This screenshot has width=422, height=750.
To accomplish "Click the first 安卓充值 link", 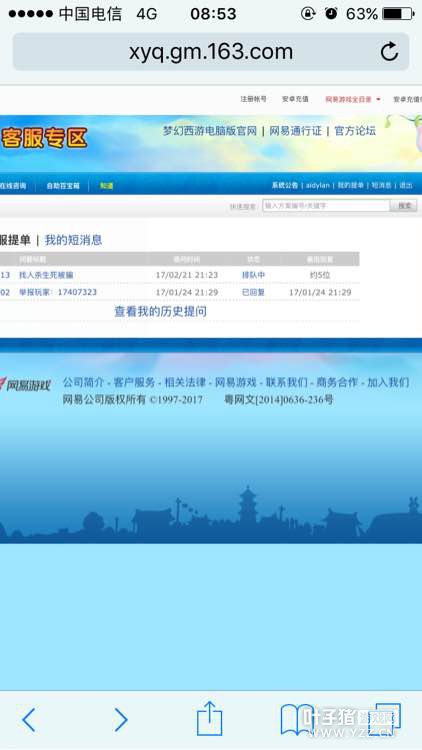I will point(295,99).
